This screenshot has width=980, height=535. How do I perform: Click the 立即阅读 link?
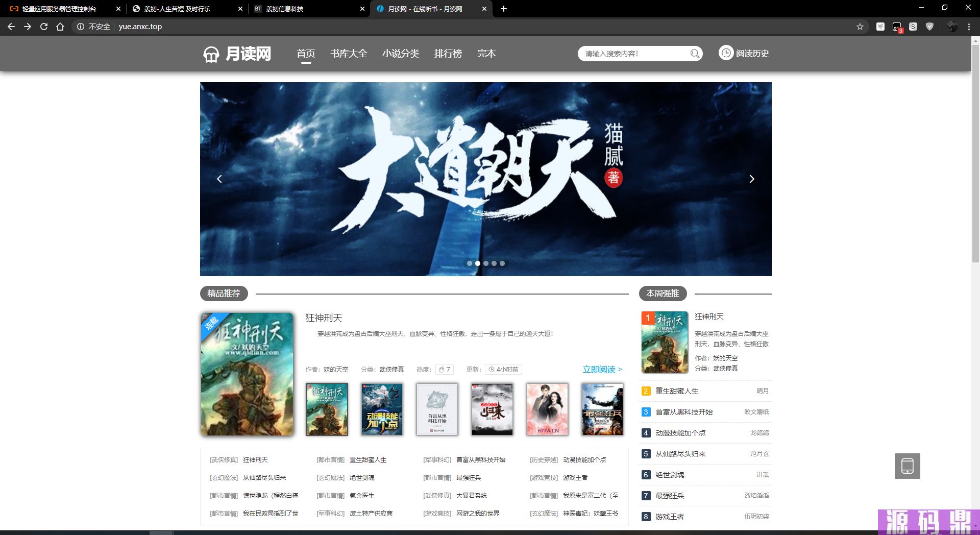tap(602, 369)
